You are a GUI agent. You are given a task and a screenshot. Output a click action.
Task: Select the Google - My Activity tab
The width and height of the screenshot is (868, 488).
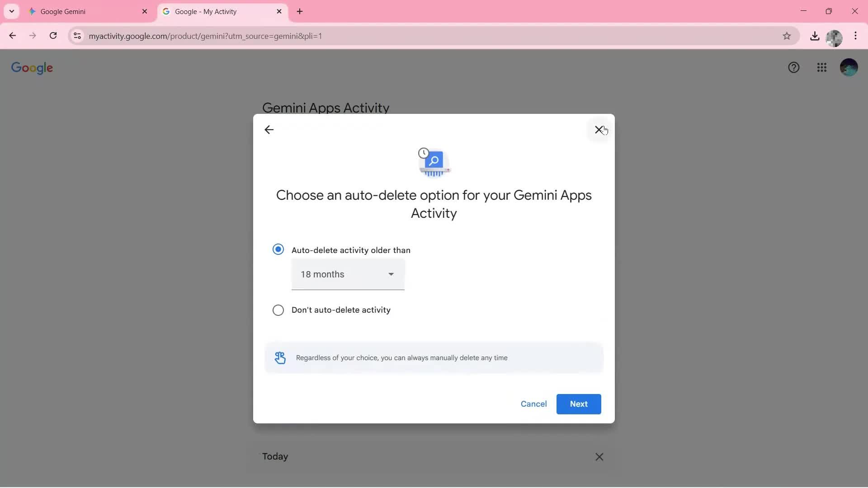pyautogui.click(x=212, y=11)
